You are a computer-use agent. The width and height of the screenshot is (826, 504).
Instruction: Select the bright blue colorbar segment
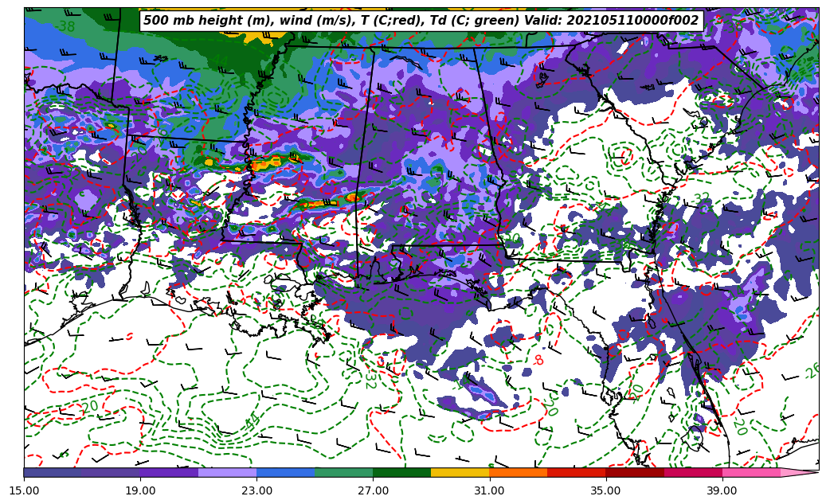(285, 473)
